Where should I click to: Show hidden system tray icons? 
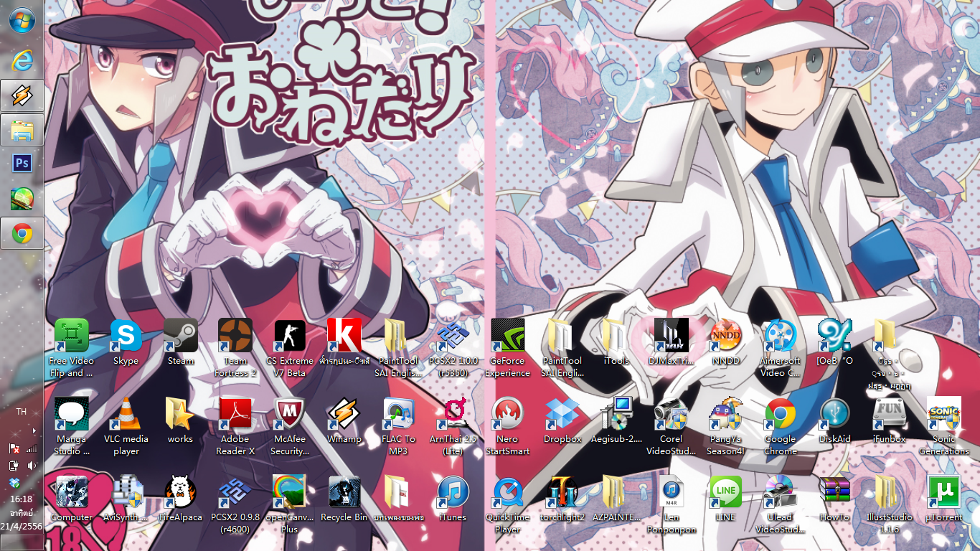33,431
